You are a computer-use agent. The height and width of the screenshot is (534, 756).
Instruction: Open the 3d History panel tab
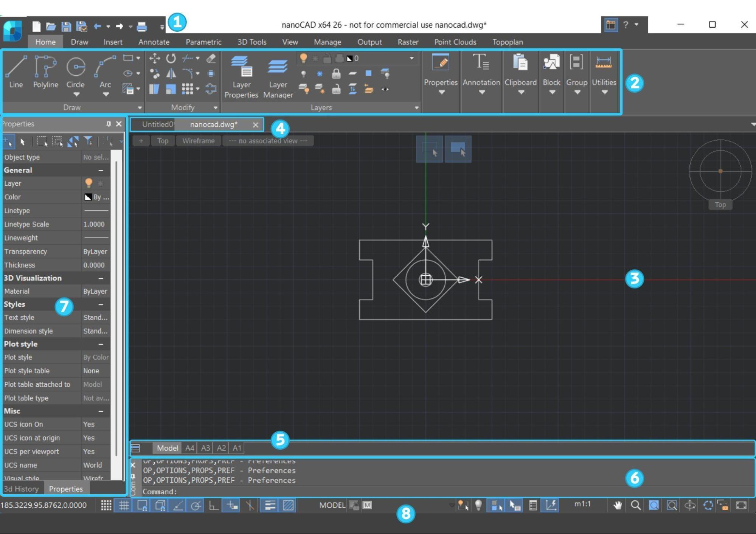point(22,489)
